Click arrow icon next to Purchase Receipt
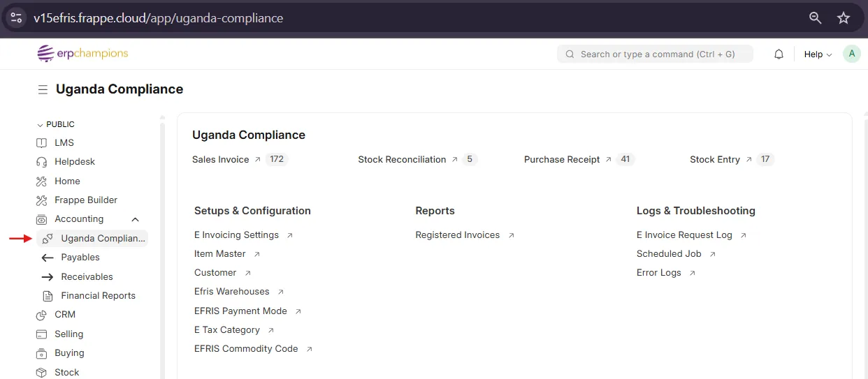This screenshot has width=868, height=379. coord(608,160)
